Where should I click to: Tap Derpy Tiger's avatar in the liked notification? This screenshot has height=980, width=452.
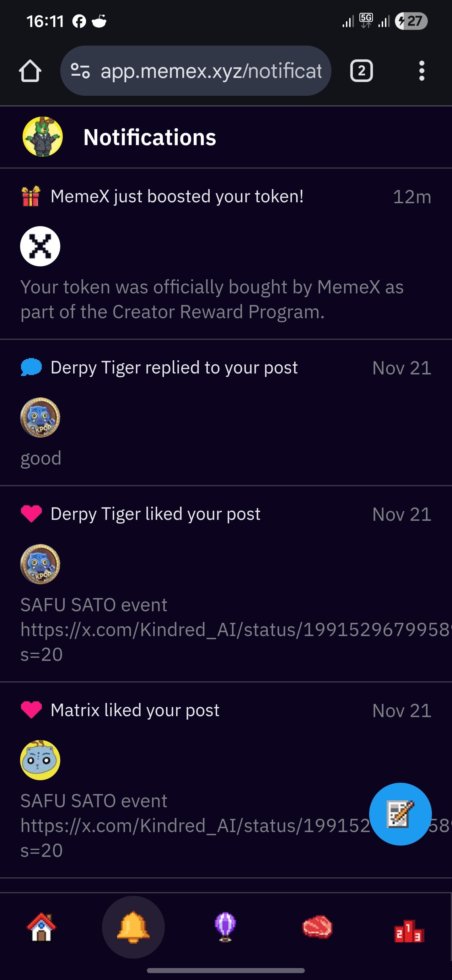[40, 564]
